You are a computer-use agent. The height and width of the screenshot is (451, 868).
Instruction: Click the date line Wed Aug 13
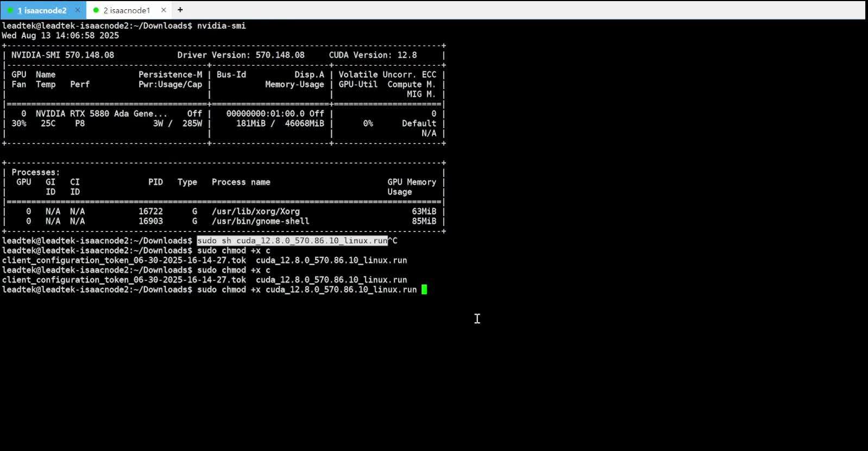click(x=60, y=35)
